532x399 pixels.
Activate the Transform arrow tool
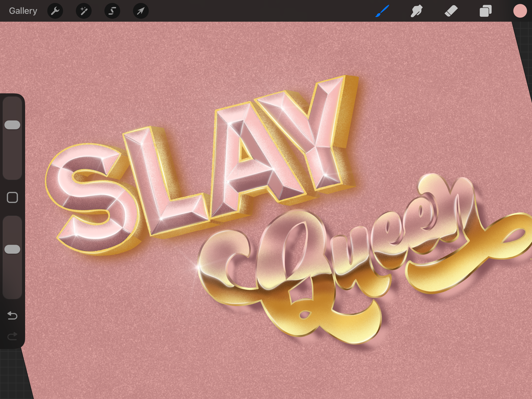[x=141, y=11]
